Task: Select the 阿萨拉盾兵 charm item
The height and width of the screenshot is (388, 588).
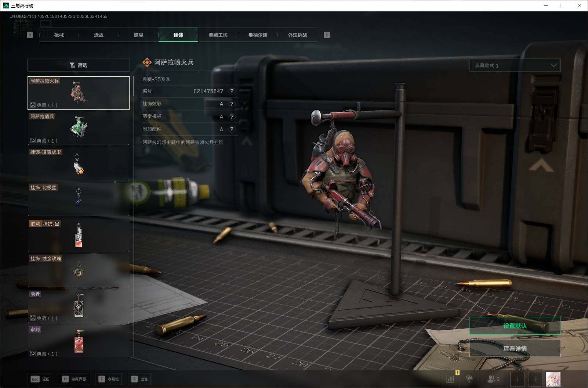Action: [x=79, y=128]
